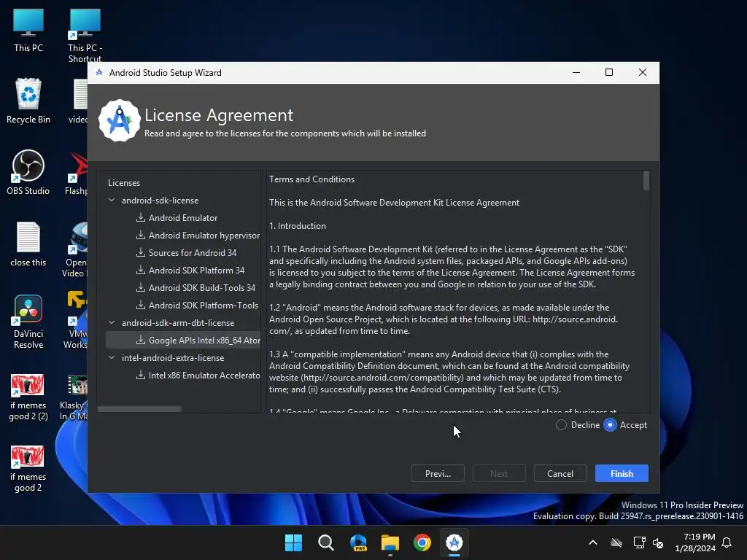Click the display/network icon in system tray

tap(639, 542)
